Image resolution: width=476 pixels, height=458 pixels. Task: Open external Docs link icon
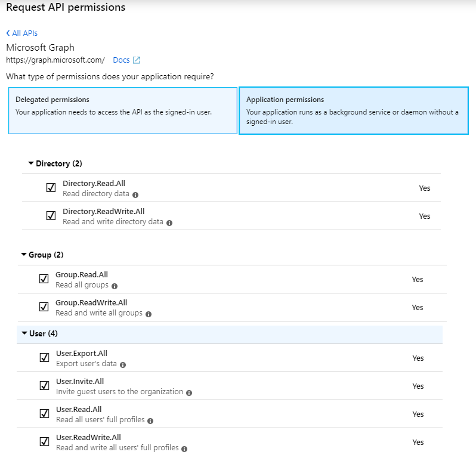point(137,60)
